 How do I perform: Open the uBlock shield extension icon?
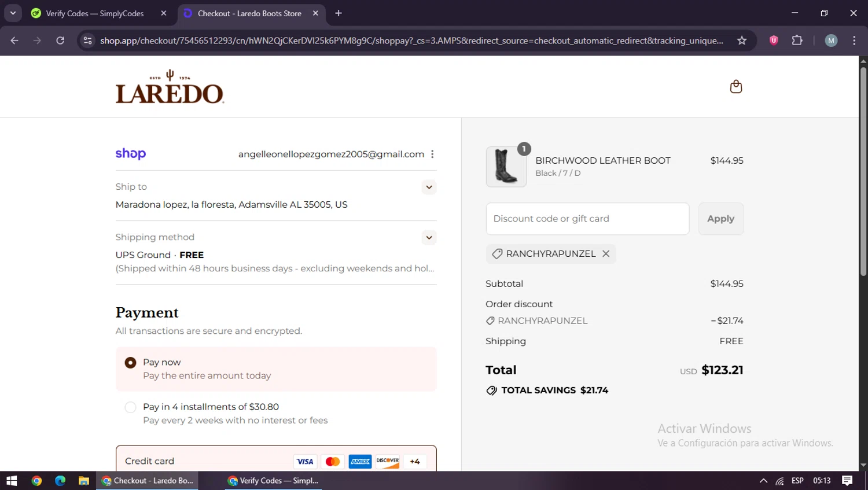[774, 40]
